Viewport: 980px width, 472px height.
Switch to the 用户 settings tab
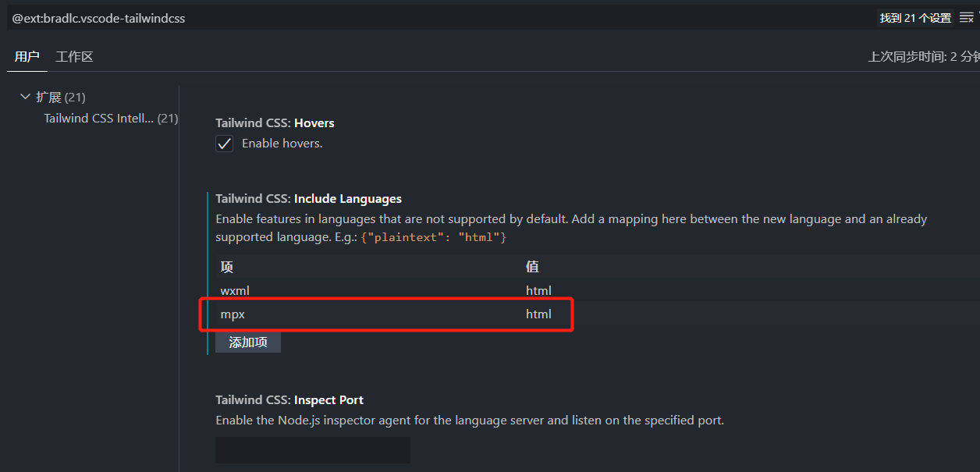click(27, 57)
